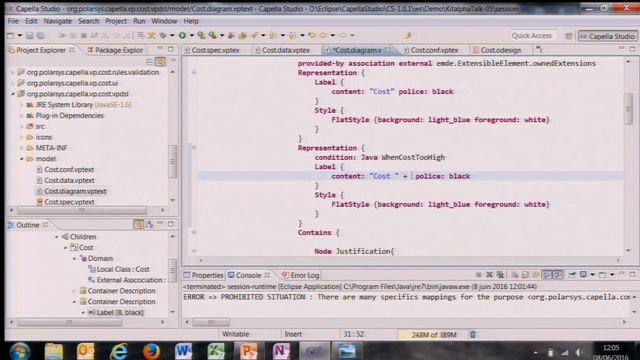This screenshot has width=640, height=360.
Task: Click the Resume debug toolbar icon
Action: coord(62,36)
